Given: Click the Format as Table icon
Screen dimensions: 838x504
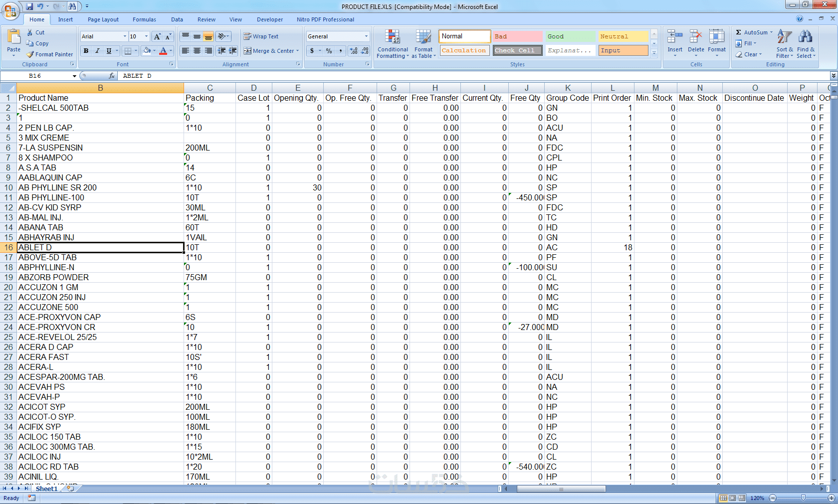Looking at the screenshot, I should [x=423, y=37].
